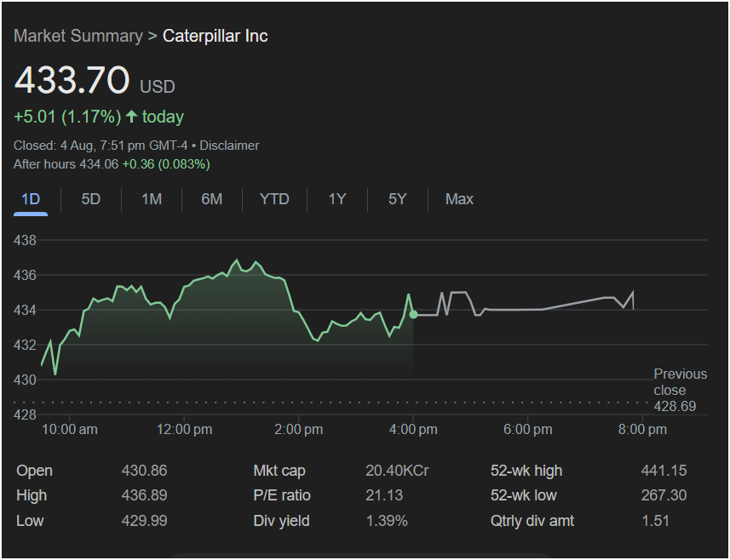
Task: Click the Mkt cap label
Action: tap(279, 471)
